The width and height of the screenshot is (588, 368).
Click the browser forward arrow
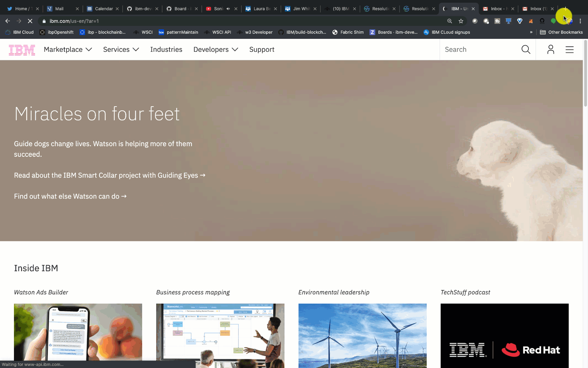pyautogui.click(x=19, y=21)
